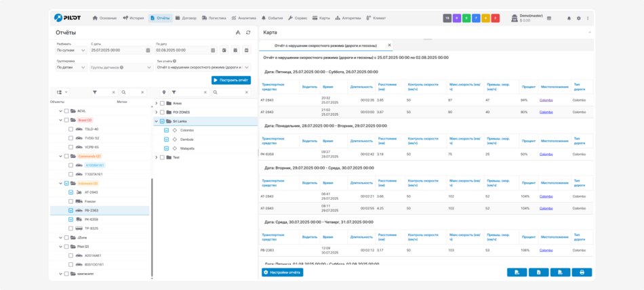The image size is (644, 290).
Task: Uncheck the Colombo geozone checkbox
Action: (166, 130)
